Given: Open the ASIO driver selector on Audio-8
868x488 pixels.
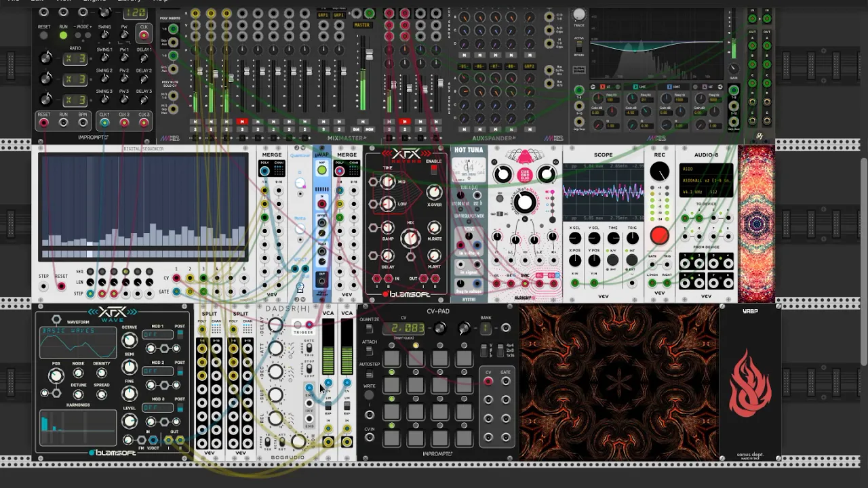Looking at the screenshot, I should click(706, 169).
